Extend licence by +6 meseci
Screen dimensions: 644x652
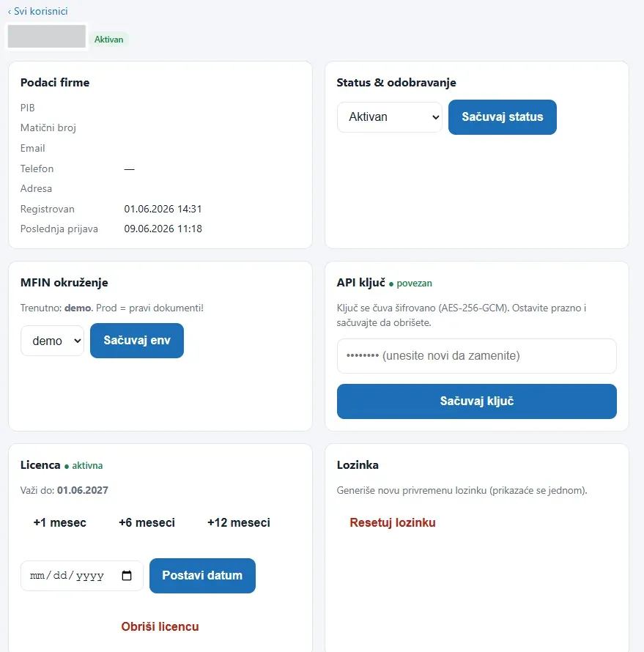coord(147,522)
